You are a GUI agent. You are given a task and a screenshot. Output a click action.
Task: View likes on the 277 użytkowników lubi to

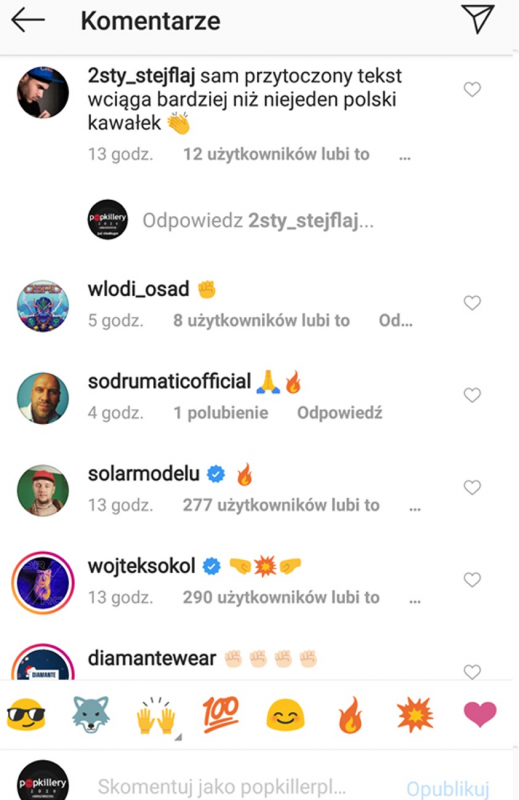[x=281, y=505]
